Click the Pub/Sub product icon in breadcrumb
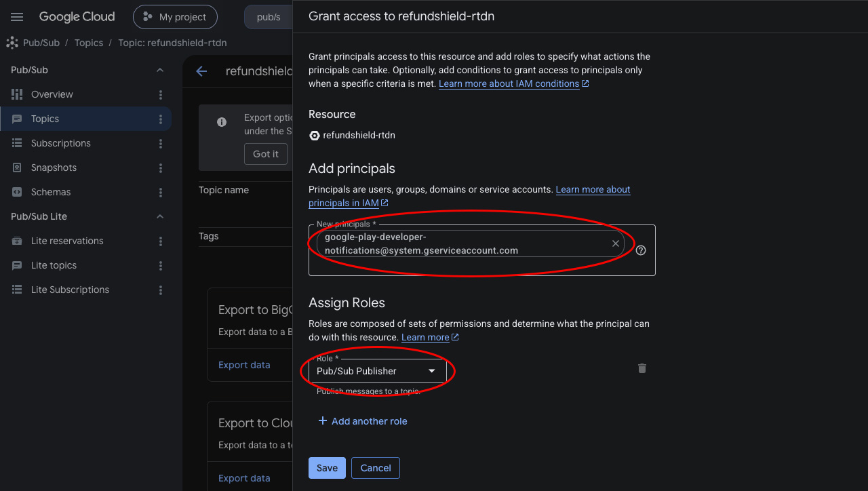868x491 pixels. 12,43
